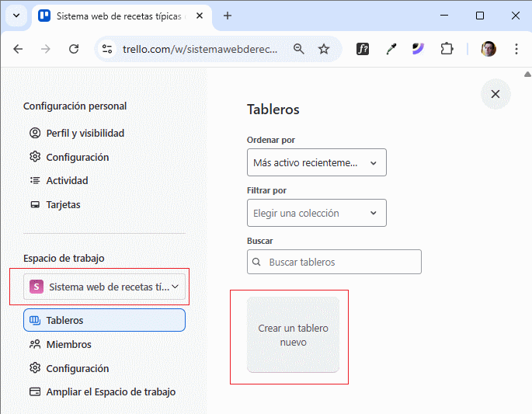532x414 pixels.
Task: Open Chrome three-dot menu
Action: tap(516, 49)
